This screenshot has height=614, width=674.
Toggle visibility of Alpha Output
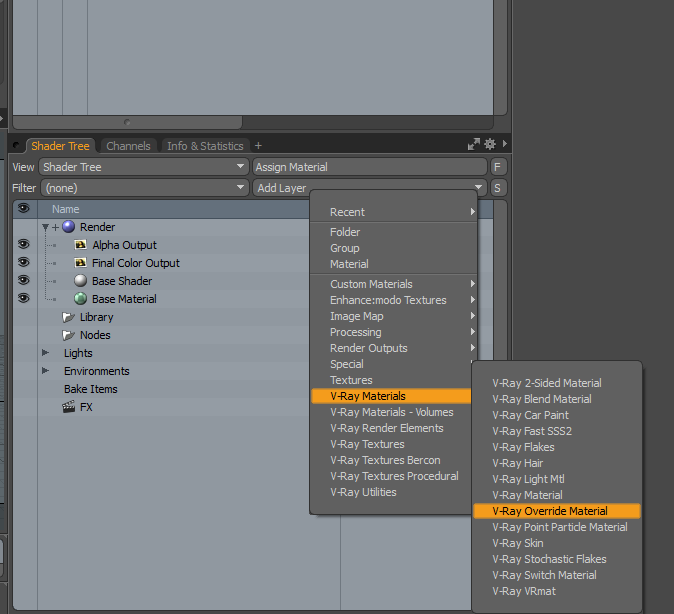24,245
